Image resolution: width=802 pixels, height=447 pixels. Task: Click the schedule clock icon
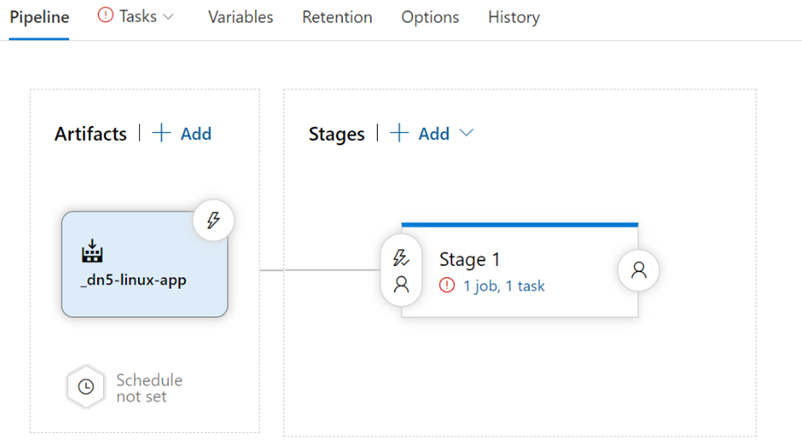coord(86,387)
